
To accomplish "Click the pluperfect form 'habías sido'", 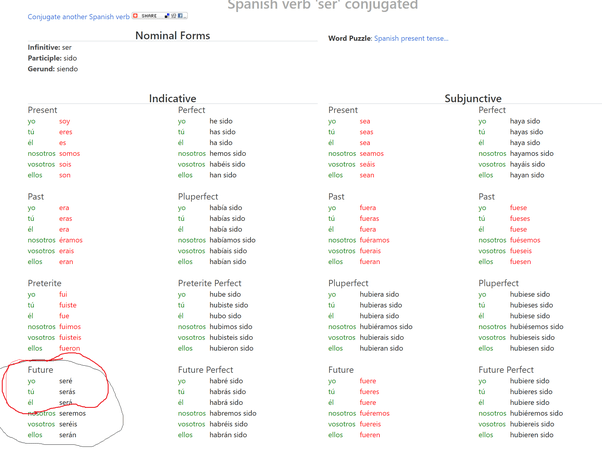I will pyautogui.click(x=227, y=218).
